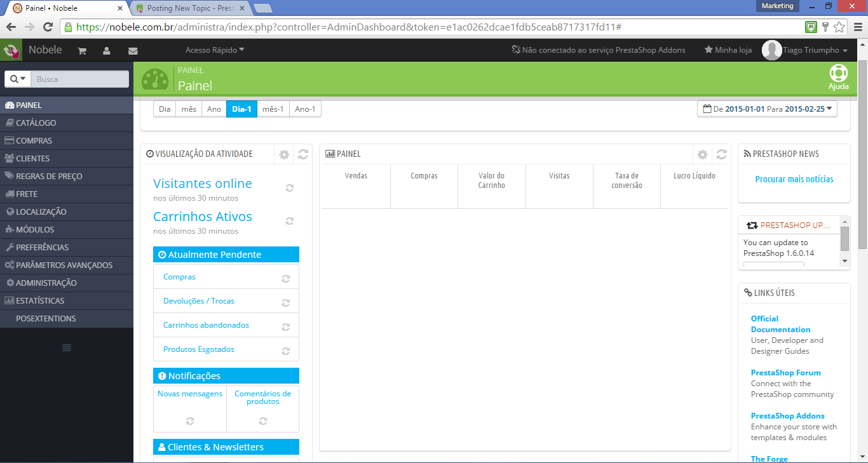Click the key icon in the address bar
The width and height of the screenshot is (868, 463).
tap(825, 27)
